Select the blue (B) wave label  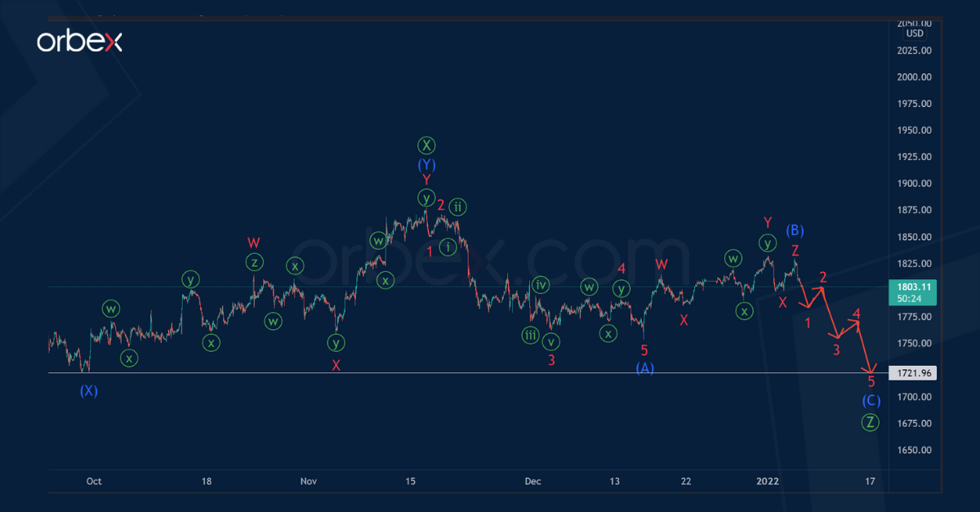point(795,229)
